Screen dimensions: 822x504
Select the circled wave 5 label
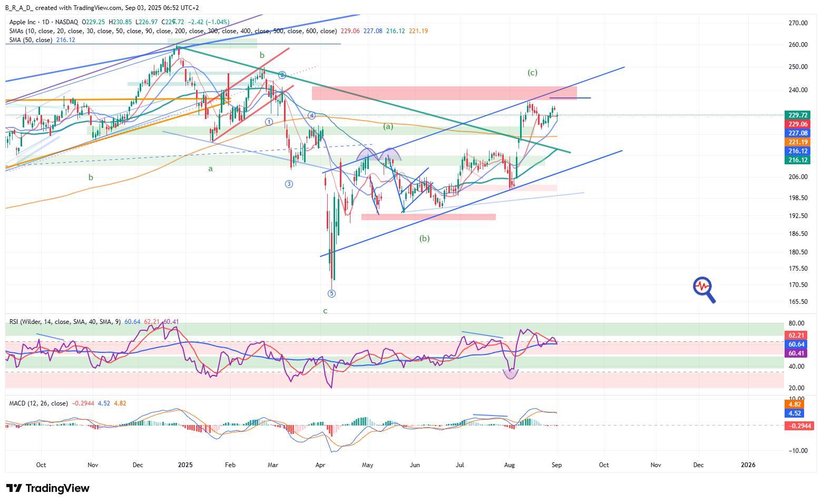[x=332, y=293]
